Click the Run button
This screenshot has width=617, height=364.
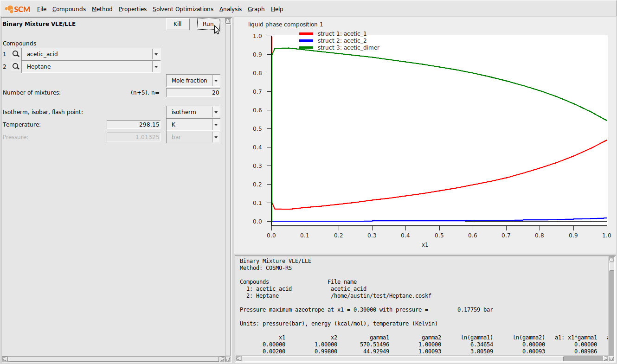click(208, 24)
